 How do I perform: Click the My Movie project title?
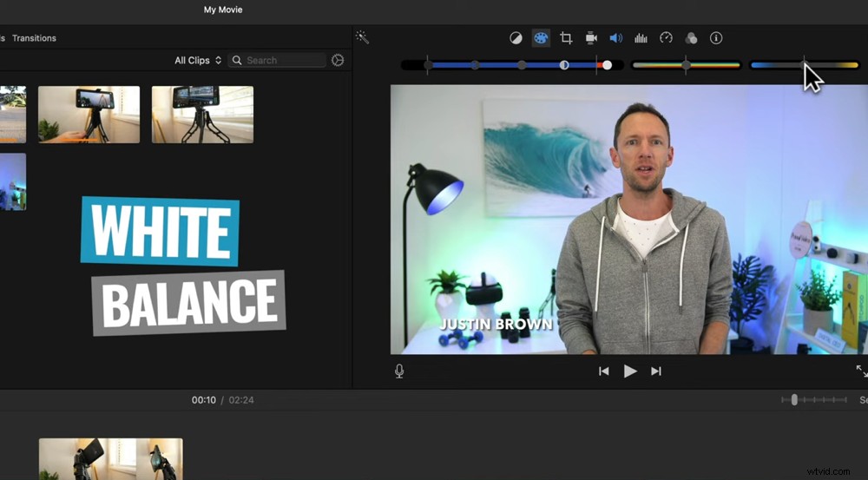[223, 10]
